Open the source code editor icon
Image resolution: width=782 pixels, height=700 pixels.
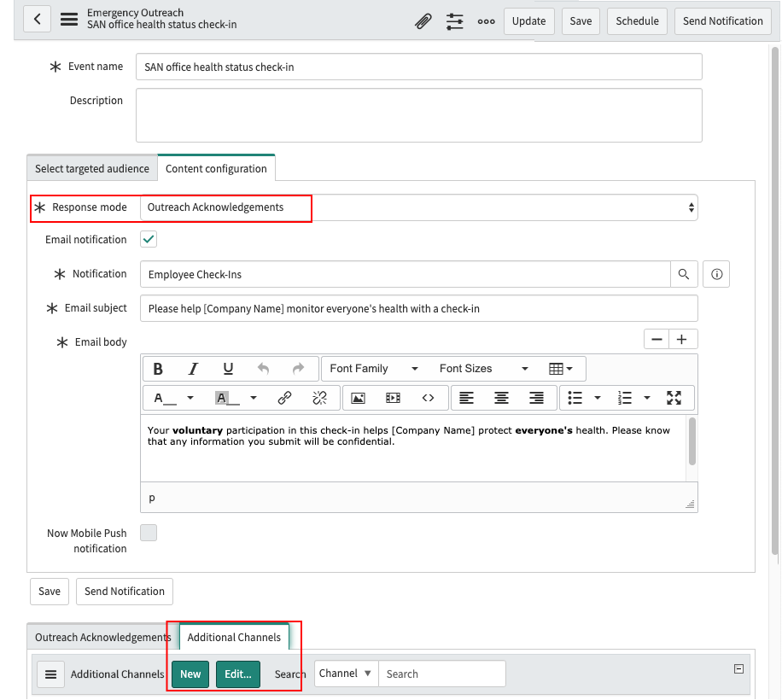pyautogui.click(x=428, y=398)
